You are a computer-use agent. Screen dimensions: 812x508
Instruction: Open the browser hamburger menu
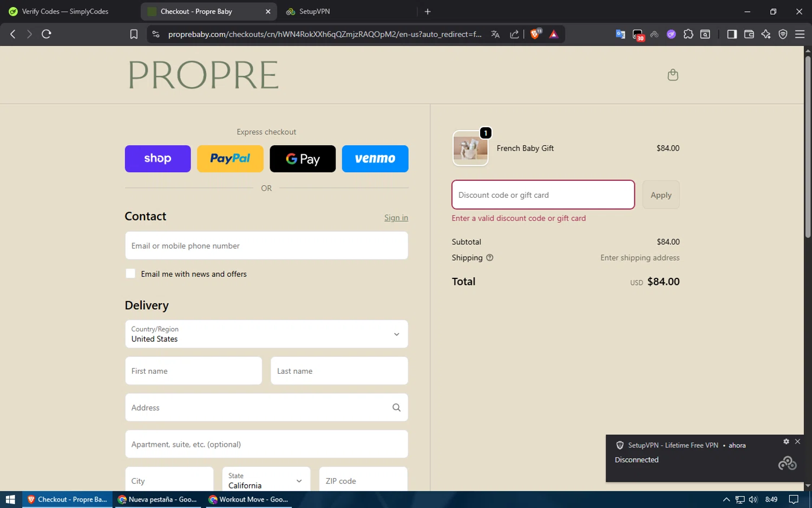tap(800, 34)
